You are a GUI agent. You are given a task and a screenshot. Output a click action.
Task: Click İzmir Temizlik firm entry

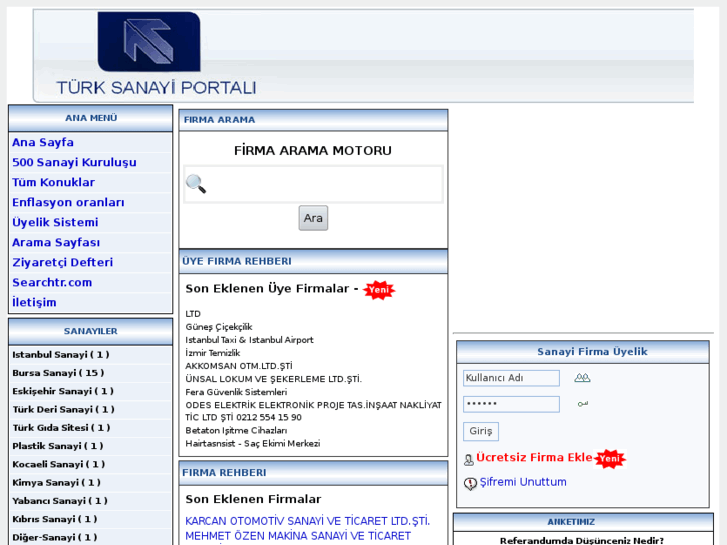click(213, 353)
